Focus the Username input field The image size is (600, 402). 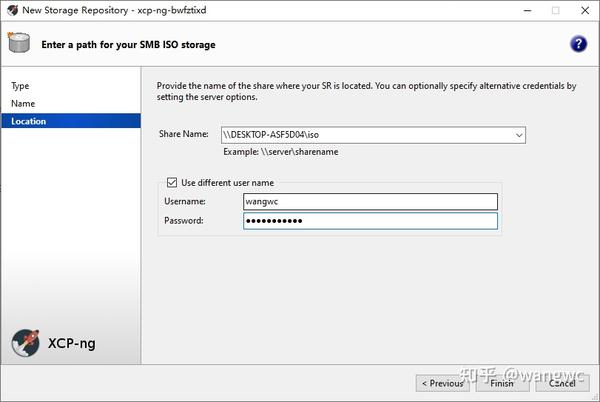coord(370,201)
